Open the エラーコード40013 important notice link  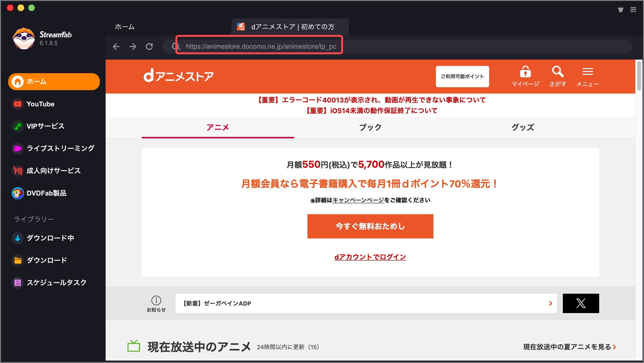coord(370,100)
